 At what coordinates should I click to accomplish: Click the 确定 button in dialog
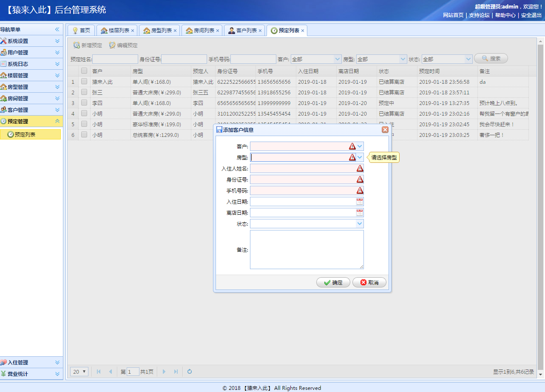(x=333, y=282)
